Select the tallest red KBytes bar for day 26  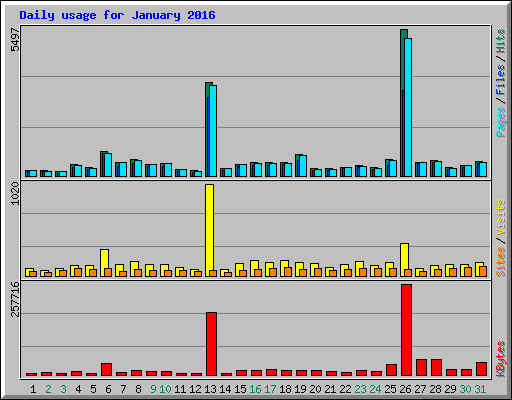pos(406,330)
